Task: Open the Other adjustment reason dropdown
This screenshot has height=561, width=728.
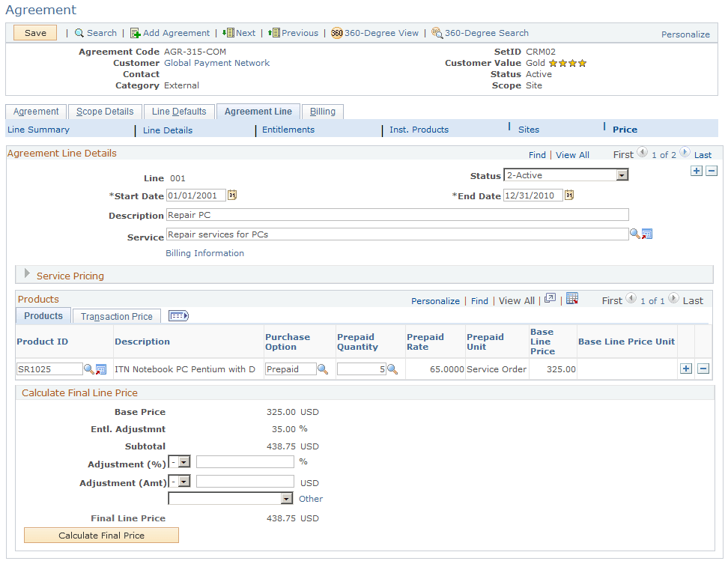Action: tap(287, 498)
